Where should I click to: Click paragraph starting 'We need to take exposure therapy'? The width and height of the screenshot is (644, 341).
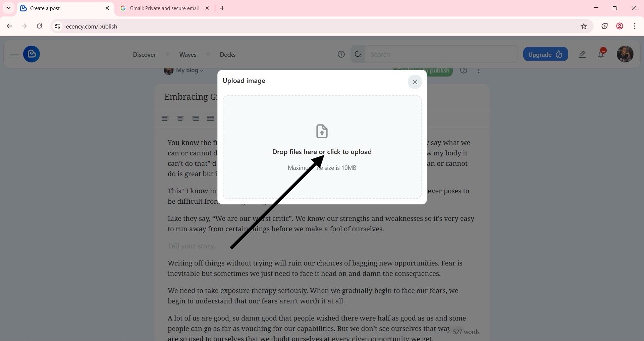313,296
